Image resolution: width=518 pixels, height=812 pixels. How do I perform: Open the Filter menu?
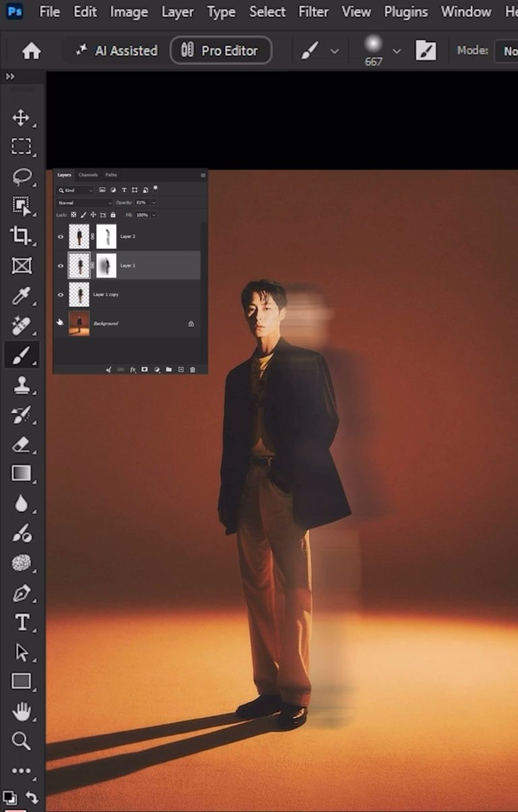click(x=314, y=11)
